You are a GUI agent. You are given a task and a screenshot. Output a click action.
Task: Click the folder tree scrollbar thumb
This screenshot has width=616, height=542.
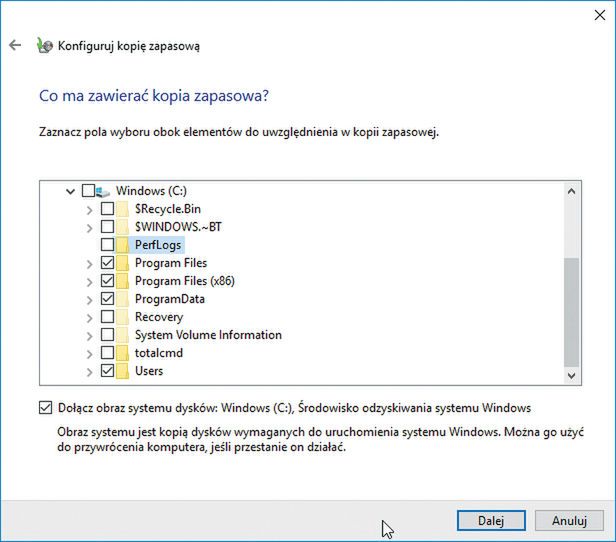[x=572, y=312]
